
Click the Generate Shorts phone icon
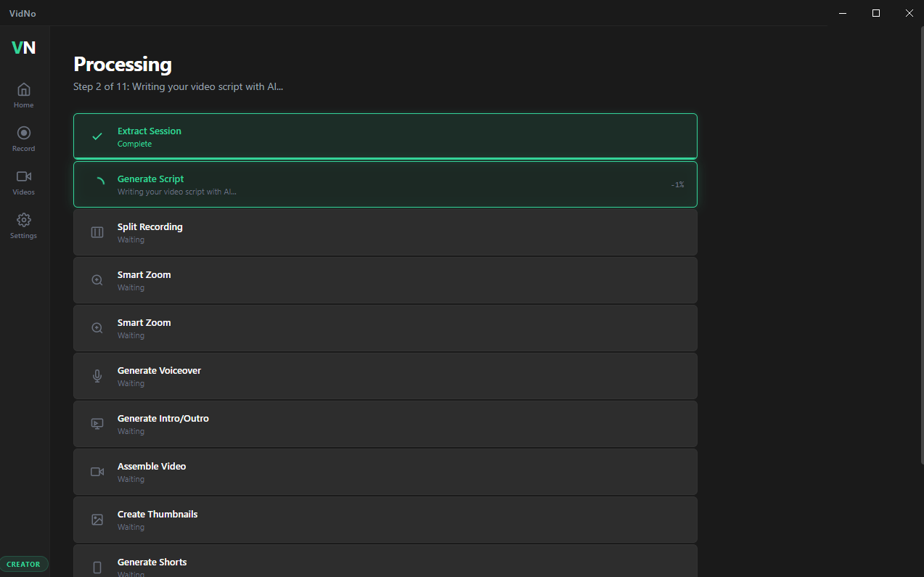(x=97, y=567)
